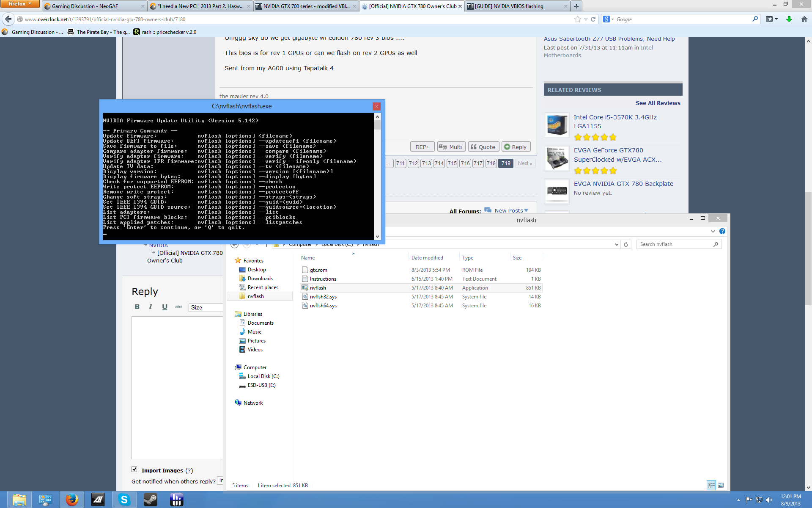Show hidden system tray icons
The width and height of the screenshot is (812, 508).
click(738, 500)
